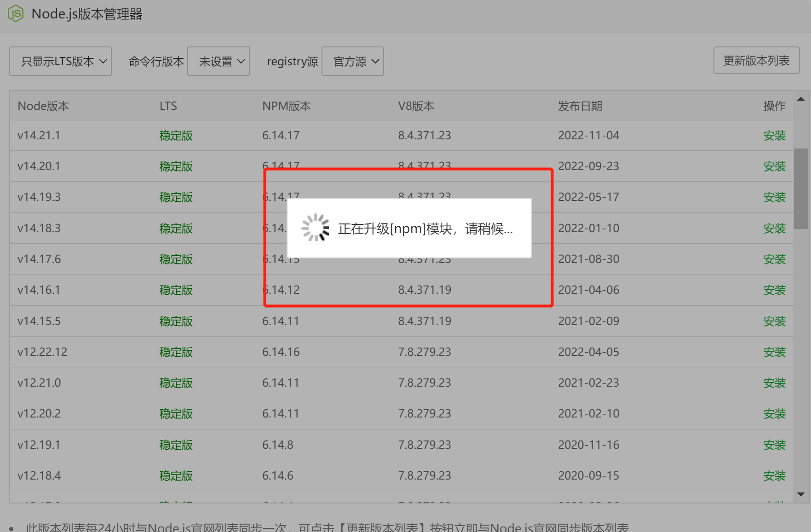Install Node v14.18.3 via 安装 link
This screenshot has height=532, width=811.
[x=774, y=229]
